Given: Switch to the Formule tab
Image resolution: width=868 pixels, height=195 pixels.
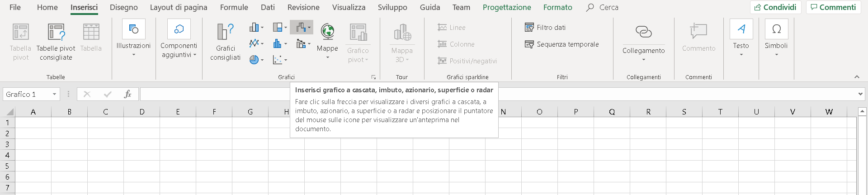Looking at the screenshot, I should pos(234,7).
